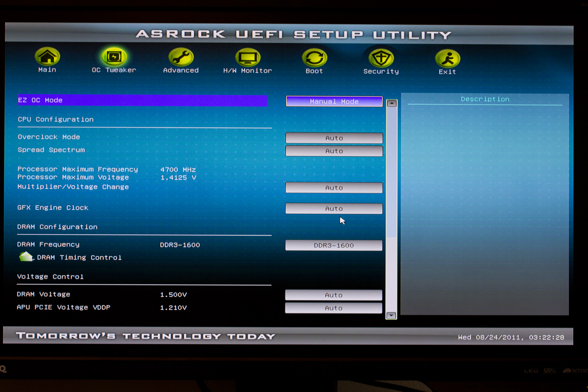Change DRAM Voltage from Auto
The image size is (588, 392).
(x=333, y=295)
